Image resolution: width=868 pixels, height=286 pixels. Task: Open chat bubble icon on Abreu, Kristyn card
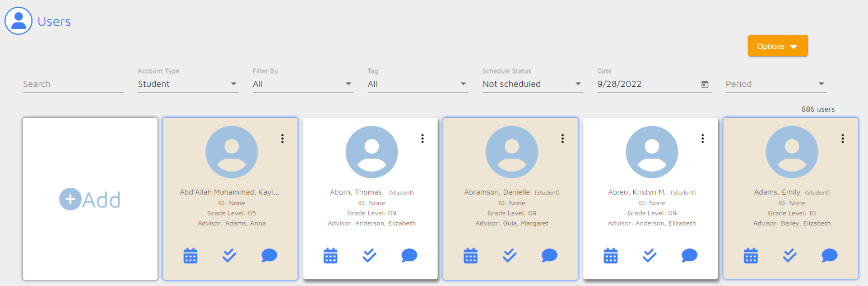[x=689, y=256]
